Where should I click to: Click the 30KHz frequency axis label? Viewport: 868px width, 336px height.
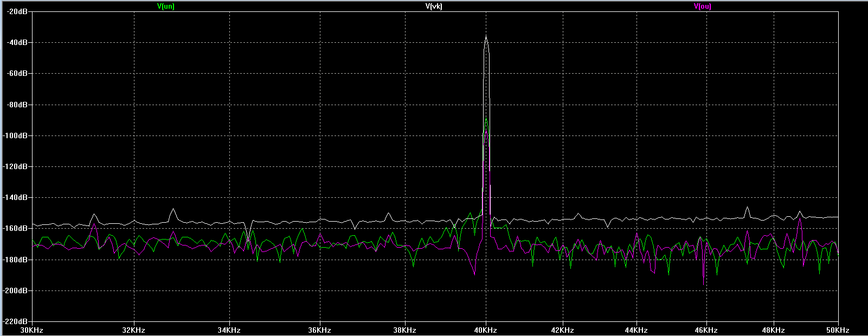click(32, 330)
